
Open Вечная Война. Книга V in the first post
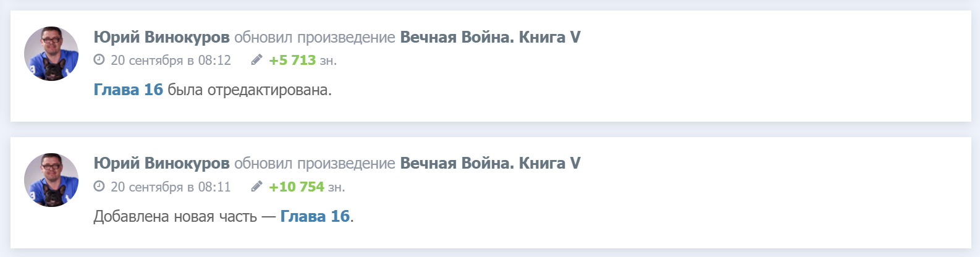(x=490, y=37)
